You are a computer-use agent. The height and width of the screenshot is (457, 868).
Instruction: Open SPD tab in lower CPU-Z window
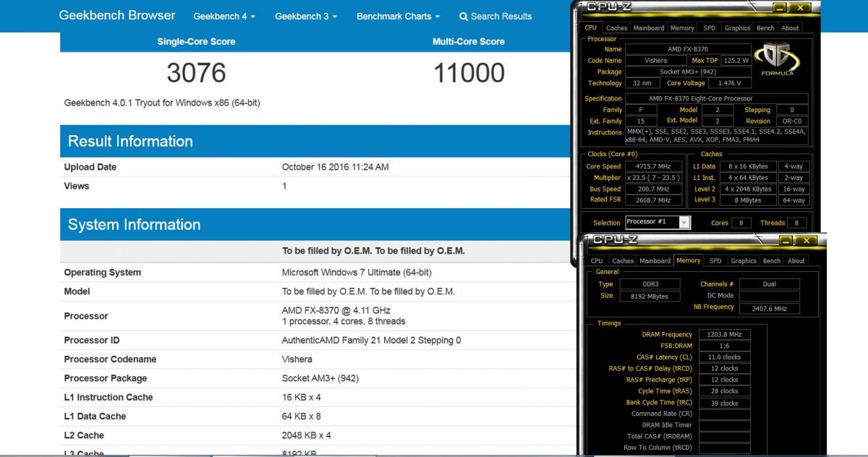click(715, 261)
